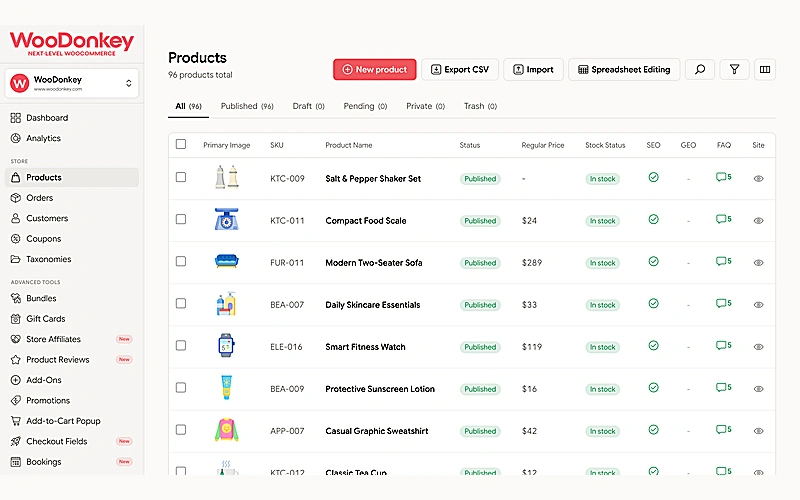
Task: Open Spreadsheet Editing mode
Action: click(x=624, y=69)
